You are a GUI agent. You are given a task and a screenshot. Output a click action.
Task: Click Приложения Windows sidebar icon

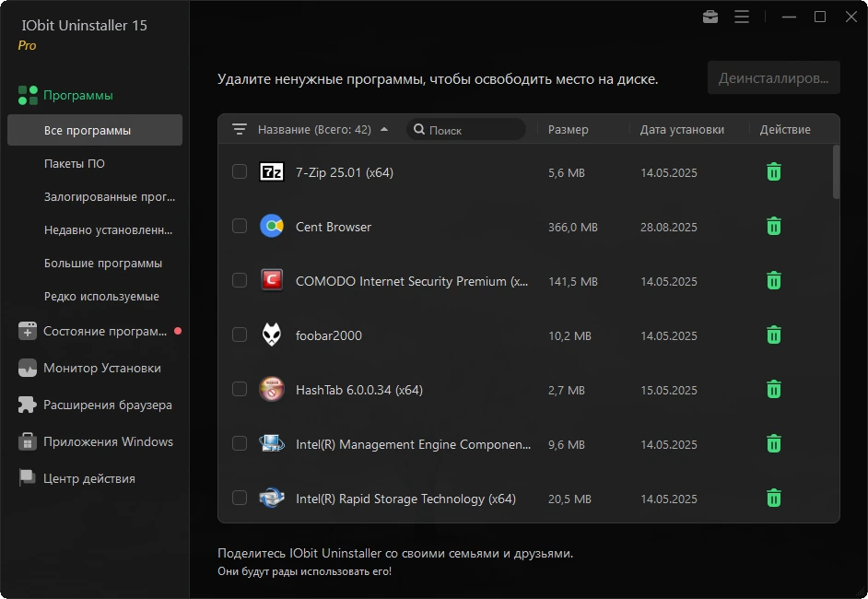point(27,441)
